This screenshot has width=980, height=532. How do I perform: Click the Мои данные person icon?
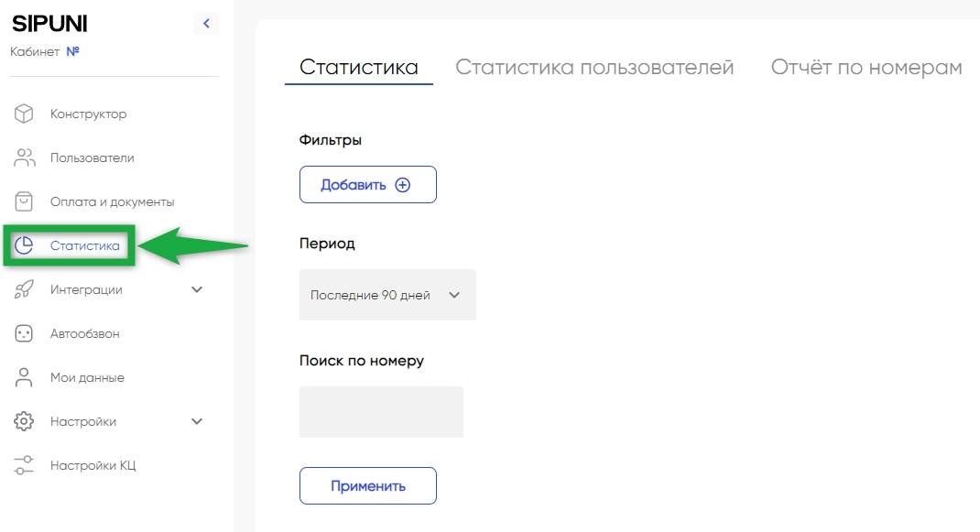pyautogui.click(x=24, y=377)
